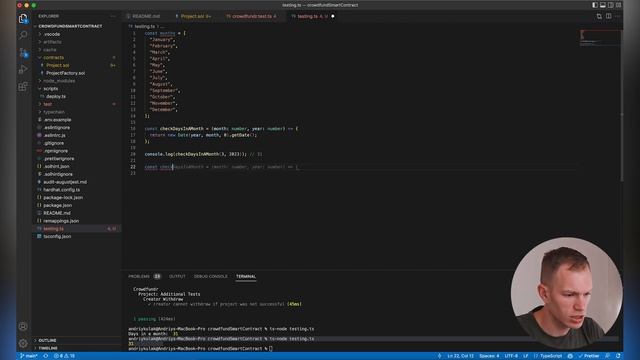
Task: Open the notifications bell icon
Action: pos(618,356)
